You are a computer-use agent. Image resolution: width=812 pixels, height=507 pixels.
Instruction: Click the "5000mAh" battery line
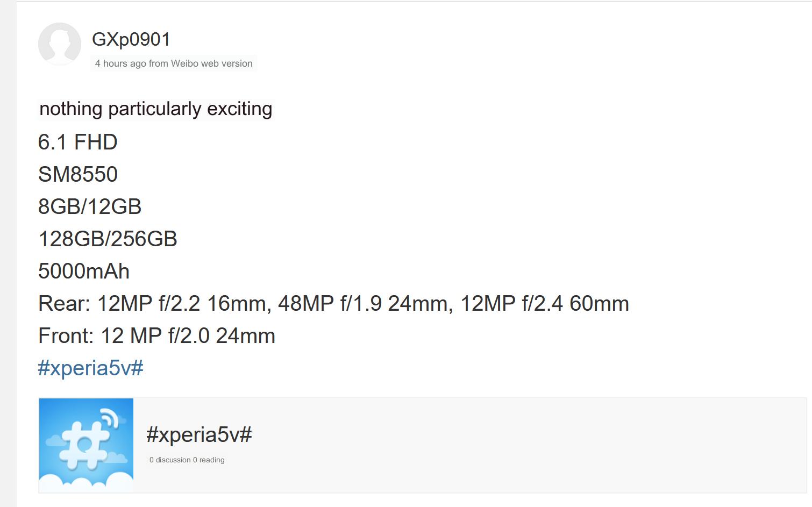coord(84,272)
